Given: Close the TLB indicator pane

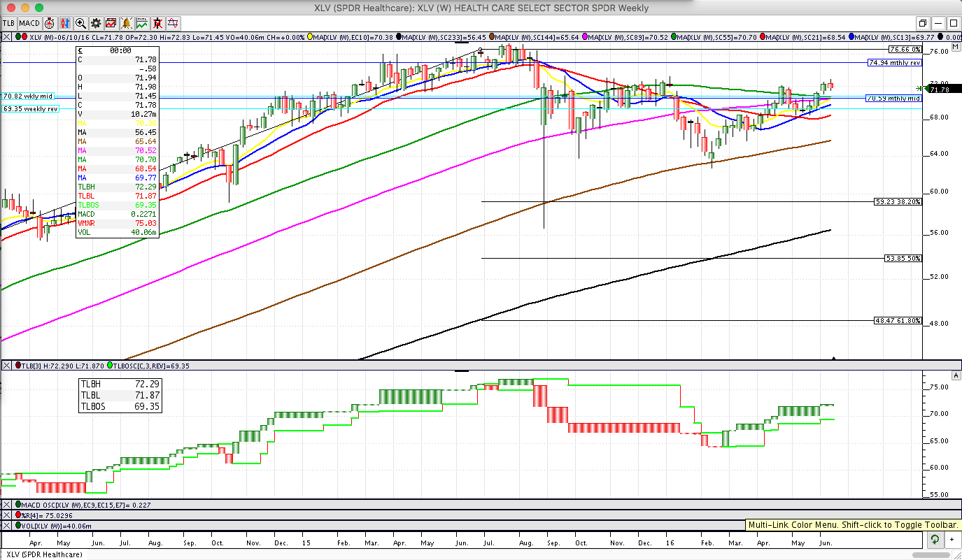Looking at the screenshot, I should pyautogui.click(x=6, y=366).
